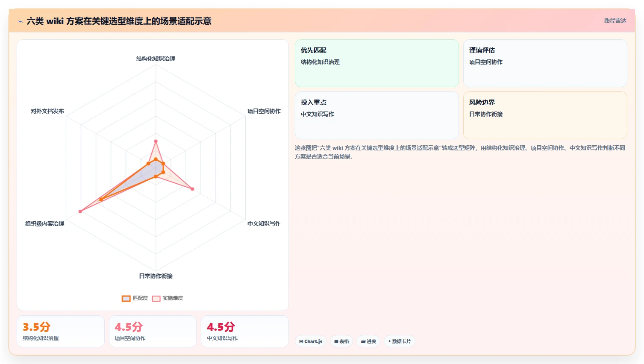Click the 风险边界 card
Image resolution: width=644 pixels, height=364 pixels.
pos(545,115)
